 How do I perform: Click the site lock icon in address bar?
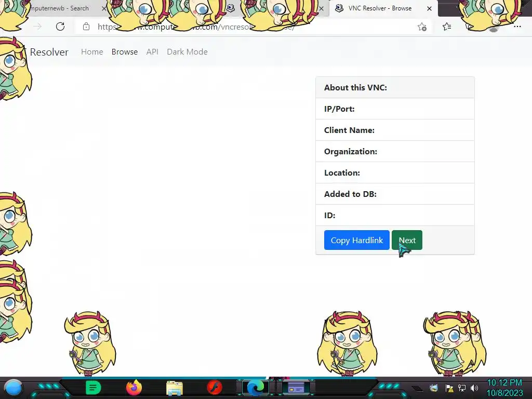tap(86, 26)
